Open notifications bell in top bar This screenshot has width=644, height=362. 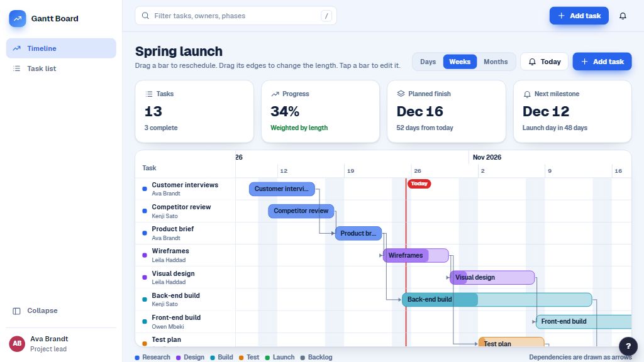tap(623, 16)
